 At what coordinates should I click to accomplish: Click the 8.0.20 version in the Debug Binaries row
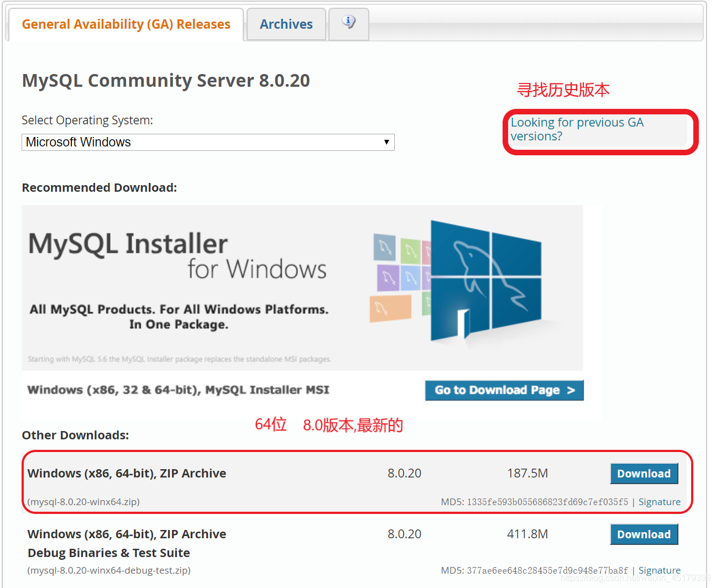[x=404, y=534]
